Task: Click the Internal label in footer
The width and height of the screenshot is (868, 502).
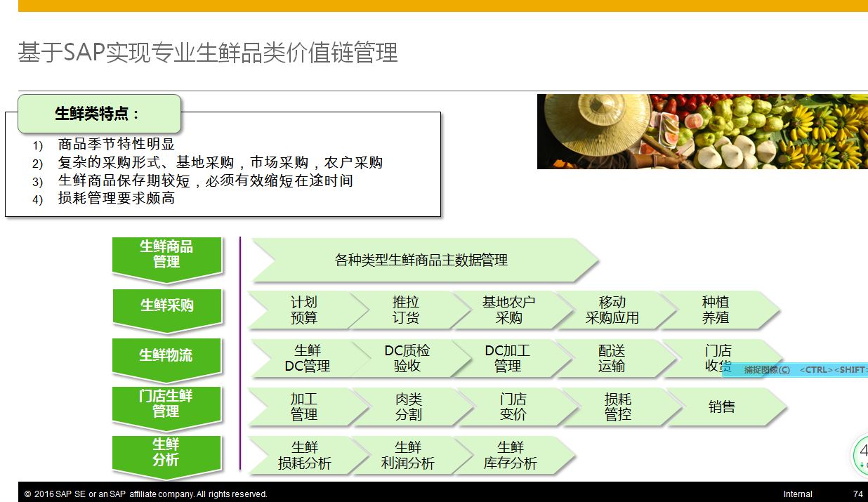Action: (798, 494)
